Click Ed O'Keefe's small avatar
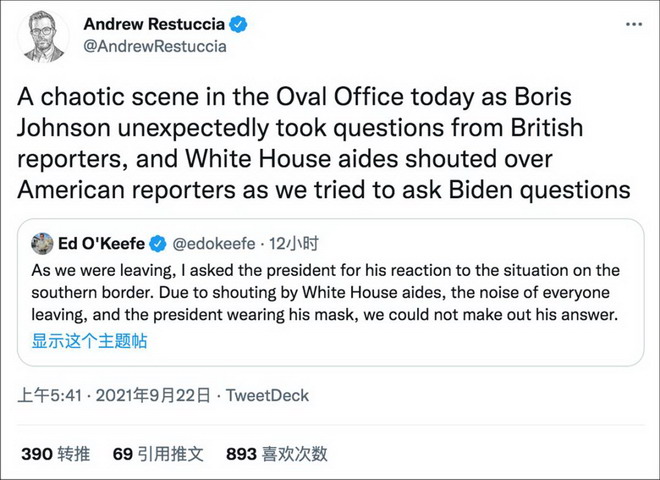The image size is (660, 480). [x=42, y=243]
